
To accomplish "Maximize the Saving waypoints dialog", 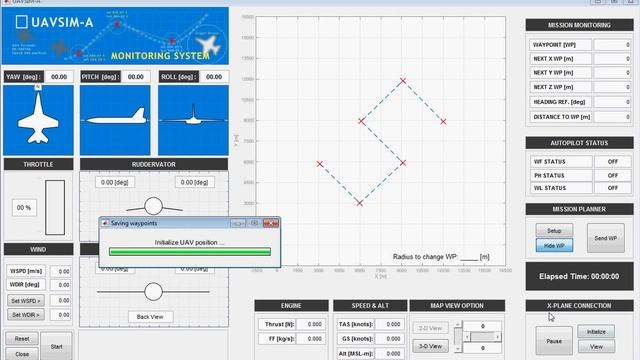I will point(254,223).
